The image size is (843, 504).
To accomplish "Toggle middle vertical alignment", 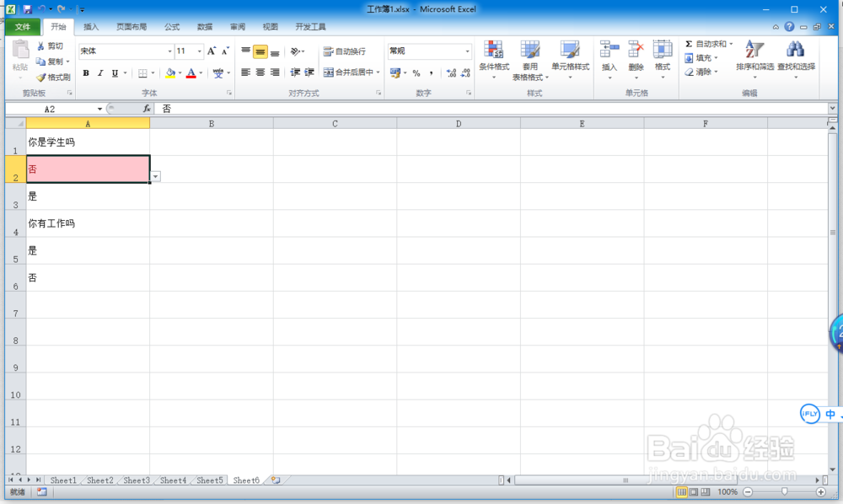I will pyautogui.click(x=260, y=51).
